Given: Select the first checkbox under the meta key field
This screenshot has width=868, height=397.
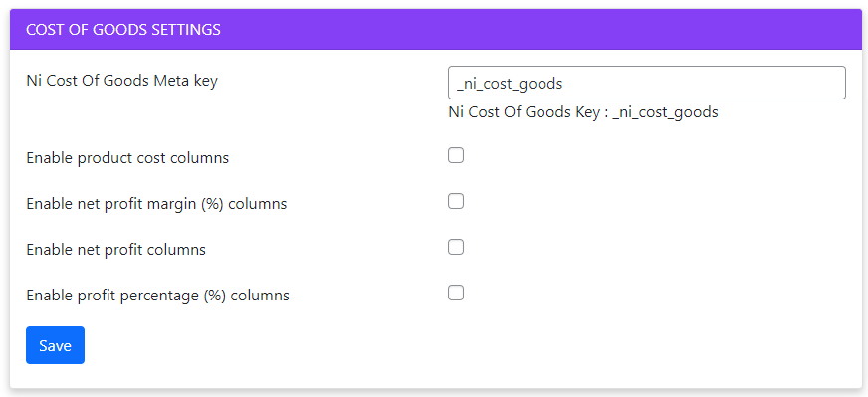Looking at the screenshot, I should [x=456, y=156].
